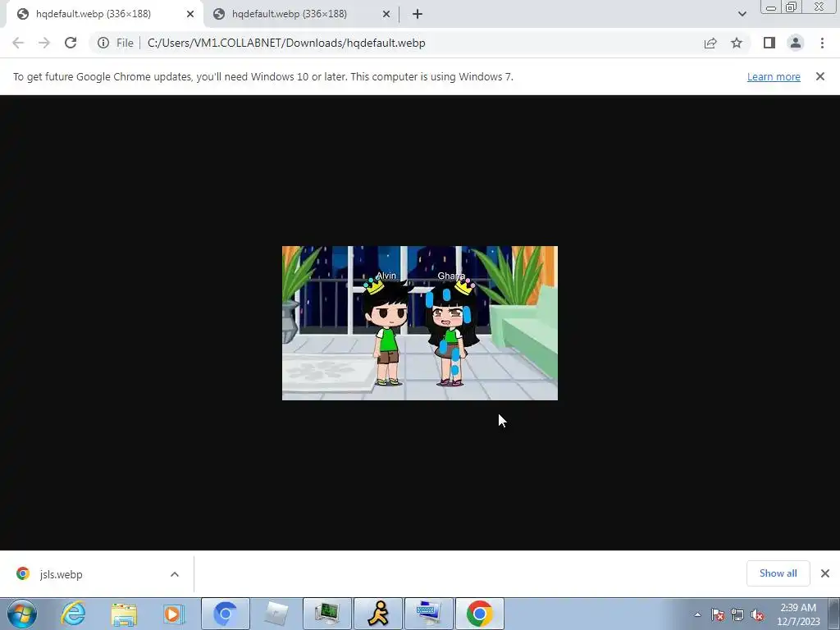
Task: Click the cartoon image of Alvin and Ghana
Action: coord(420,323)
